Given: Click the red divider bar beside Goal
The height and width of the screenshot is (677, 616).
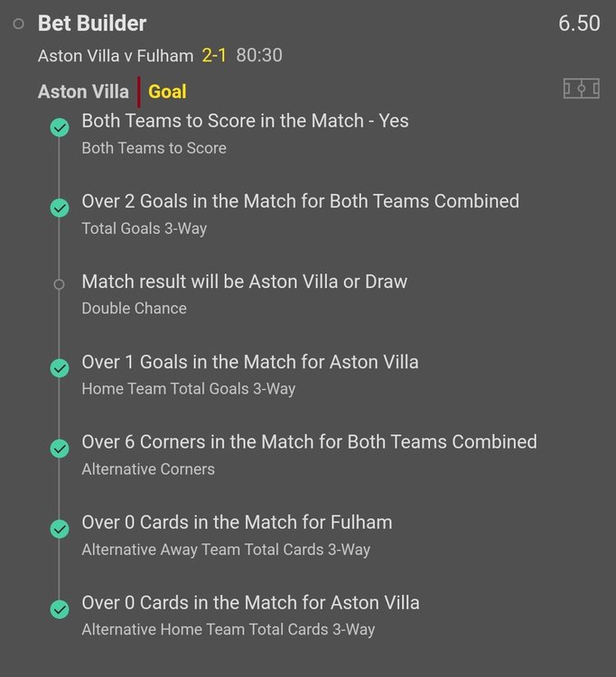Looking at the screenshot, I should 138,91.
